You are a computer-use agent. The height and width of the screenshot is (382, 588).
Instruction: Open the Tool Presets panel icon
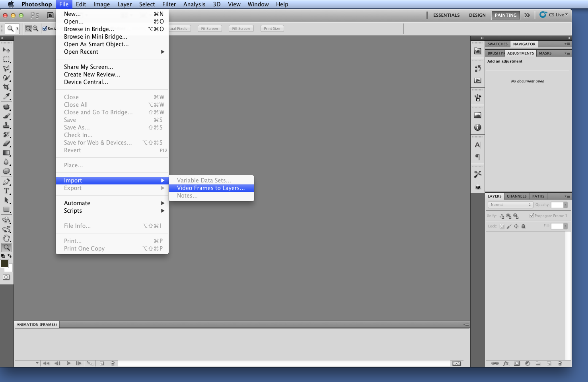pyautogui.click(x=478, y=174)
